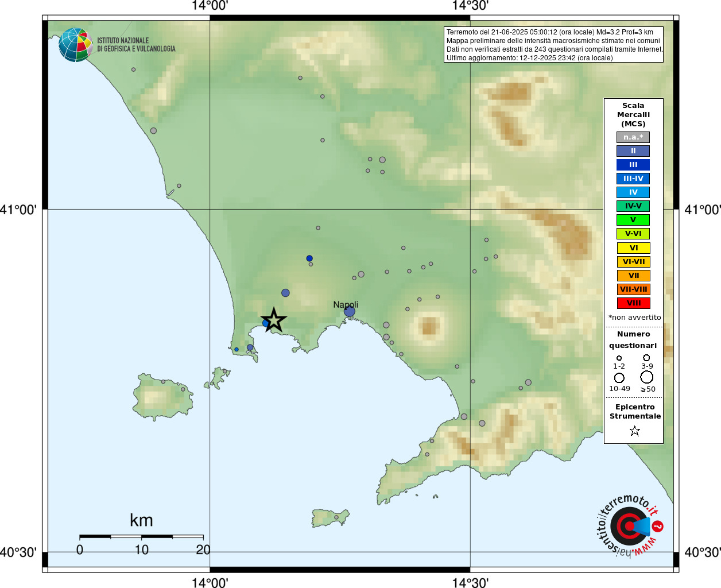721x588 pixels.
Task: Select the intensity II legend swatch
Action: [633, 151]
